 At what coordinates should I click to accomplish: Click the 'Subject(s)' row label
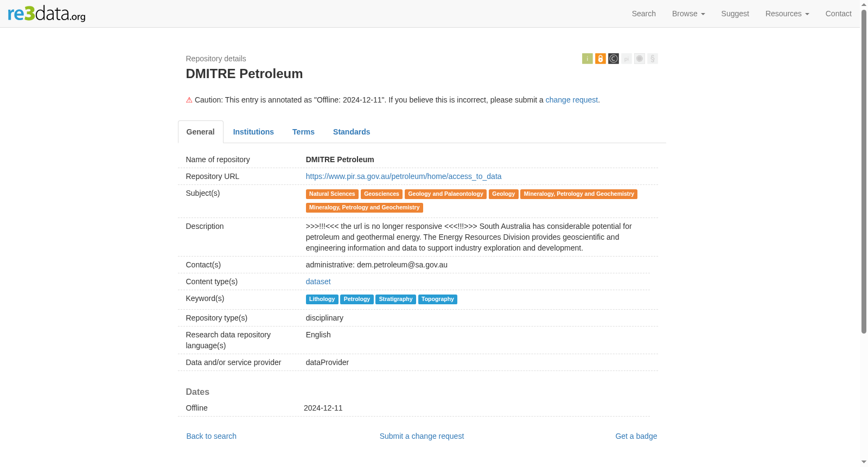point(203,193)
